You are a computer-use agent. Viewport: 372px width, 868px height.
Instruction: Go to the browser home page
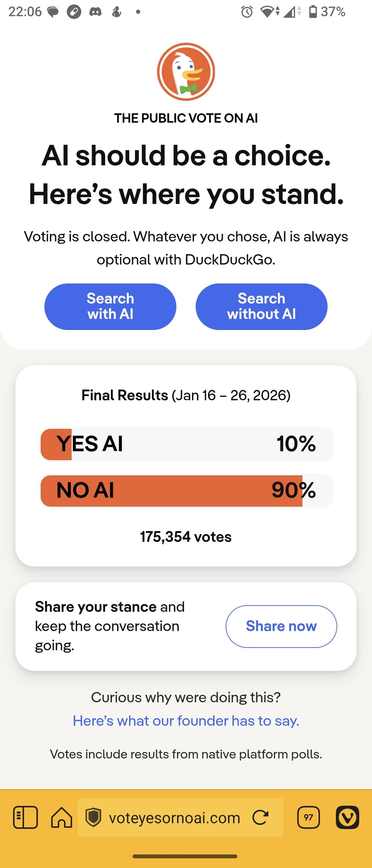pos(62,817)
